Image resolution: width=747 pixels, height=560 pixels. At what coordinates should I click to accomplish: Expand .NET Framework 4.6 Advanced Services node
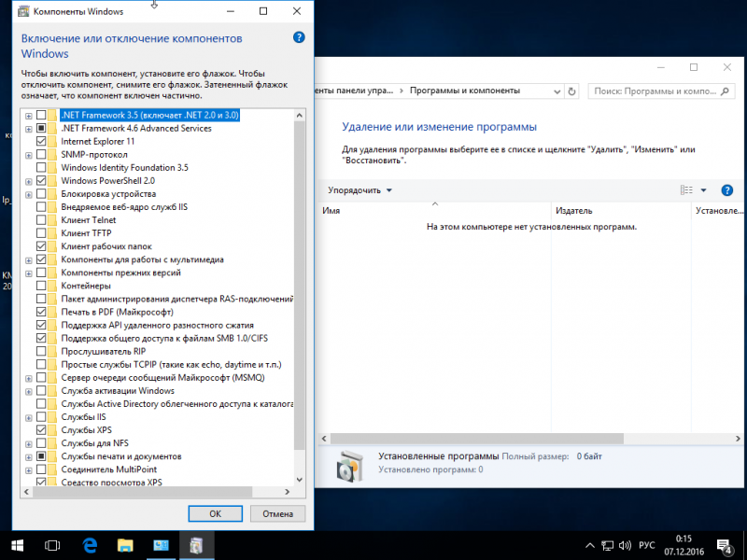29,129
